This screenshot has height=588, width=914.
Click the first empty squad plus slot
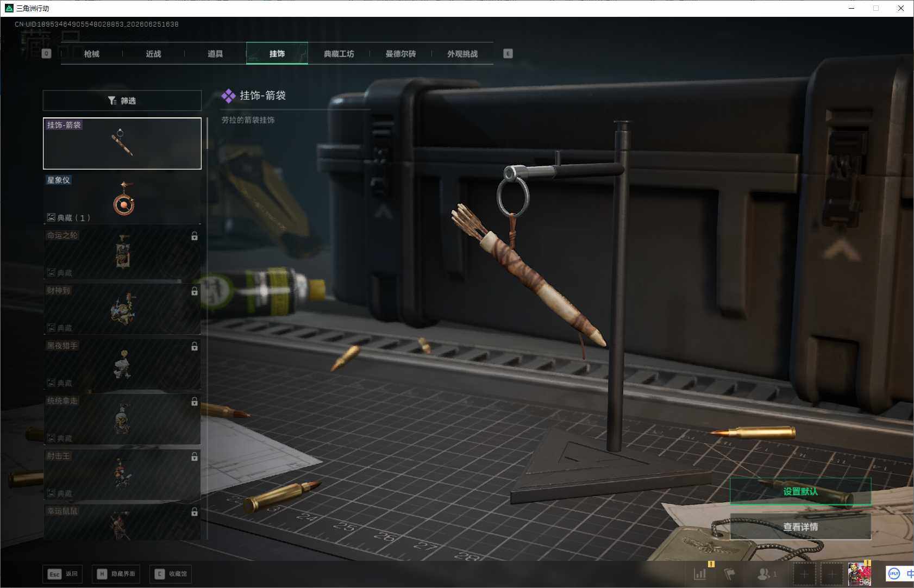(805, 574)
